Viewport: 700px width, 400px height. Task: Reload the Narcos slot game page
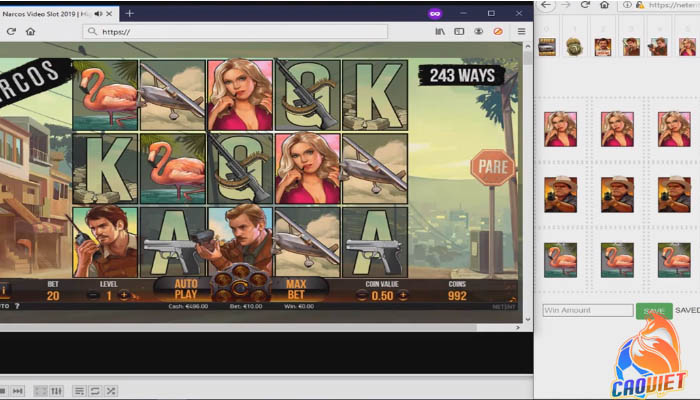11,32
